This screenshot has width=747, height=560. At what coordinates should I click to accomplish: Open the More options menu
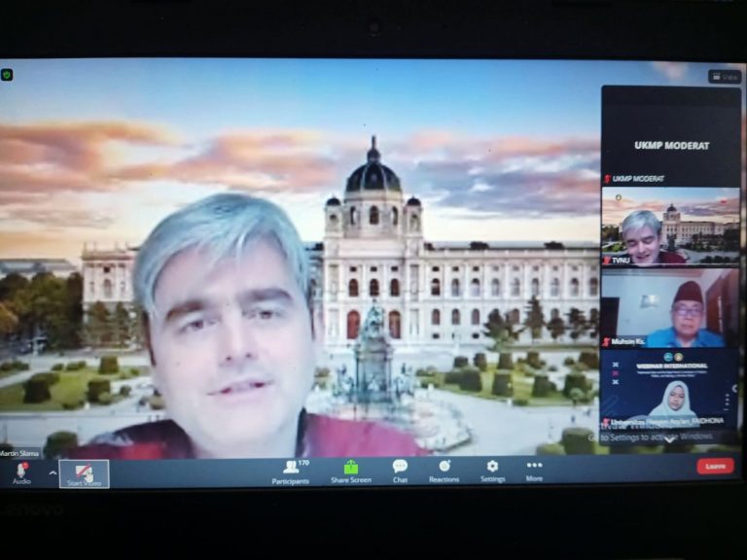point(534,471)
